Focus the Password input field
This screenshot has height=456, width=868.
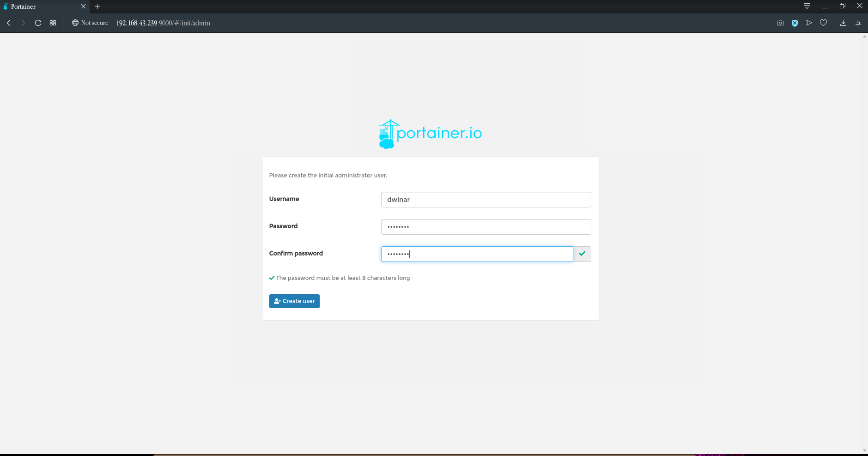pos(486,227)
